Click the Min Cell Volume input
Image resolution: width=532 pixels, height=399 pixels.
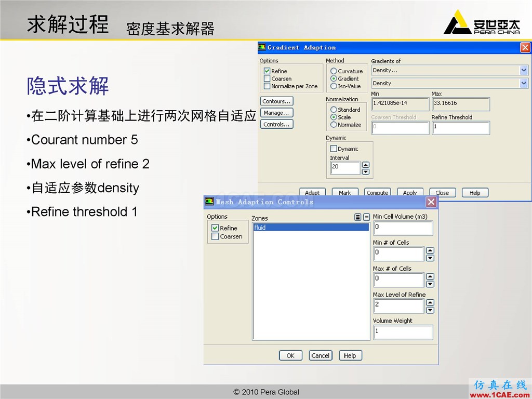coord(403,228)
